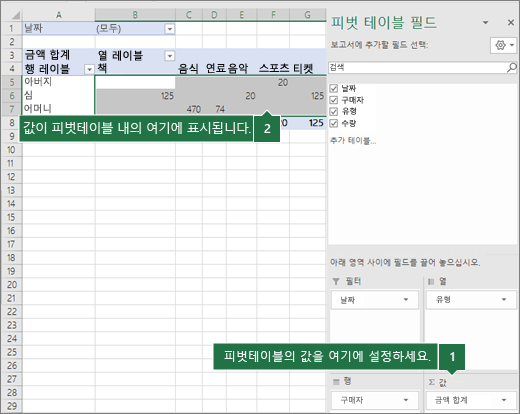Viewport: 520px width, 414px height.
Task: Click the 연료 column label
Action: pyautogui.click(x=216, y=69)
